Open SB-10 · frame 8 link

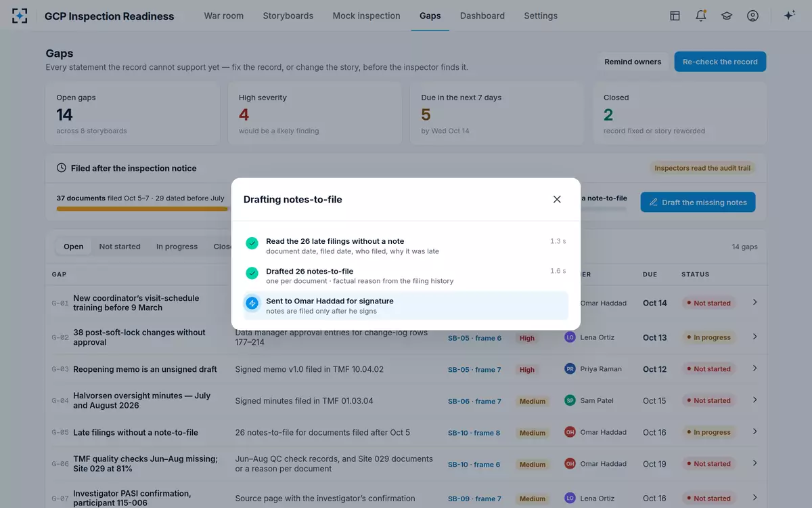(474, 433)
